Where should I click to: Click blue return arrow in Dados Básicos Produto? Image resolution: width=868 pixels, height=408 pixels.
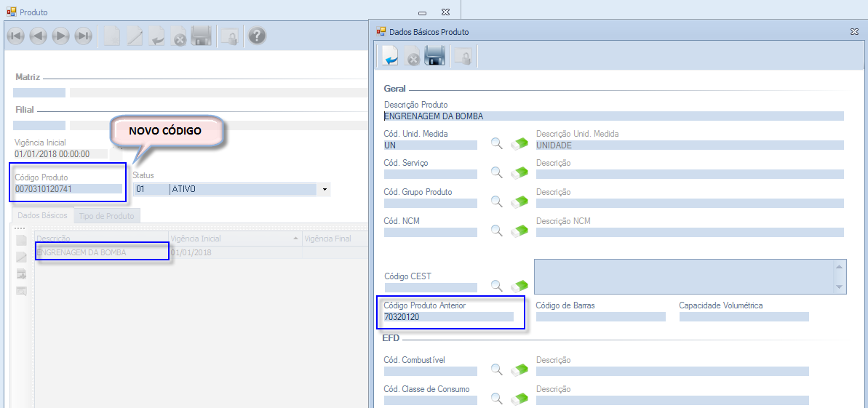coord(390,56)
